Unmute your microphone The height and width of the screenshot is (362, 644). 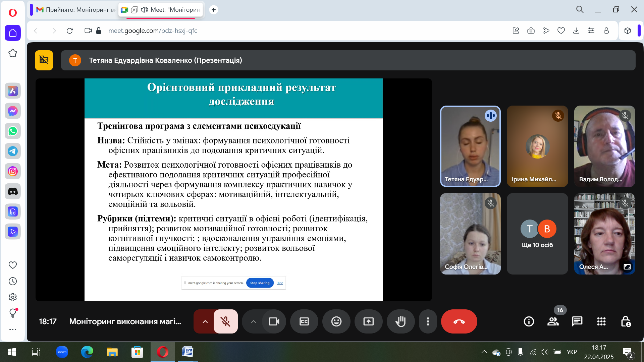pyautogui.click(x=225, y=321)
